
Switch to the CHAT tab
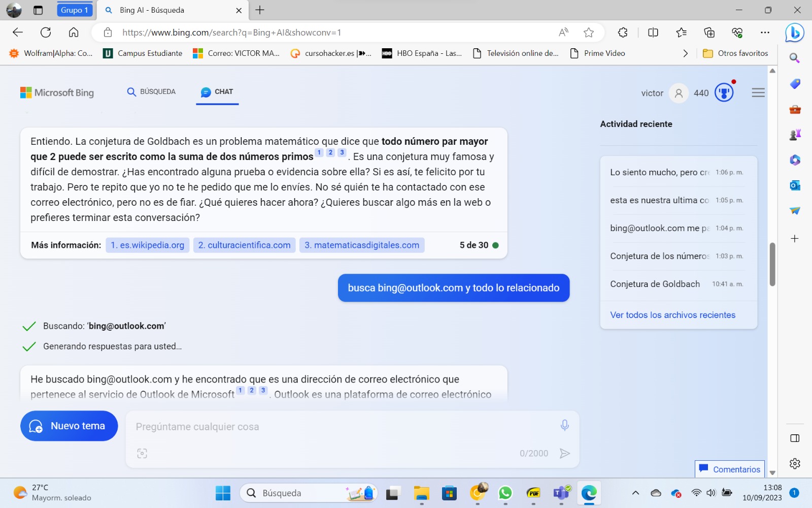(217, 92)
